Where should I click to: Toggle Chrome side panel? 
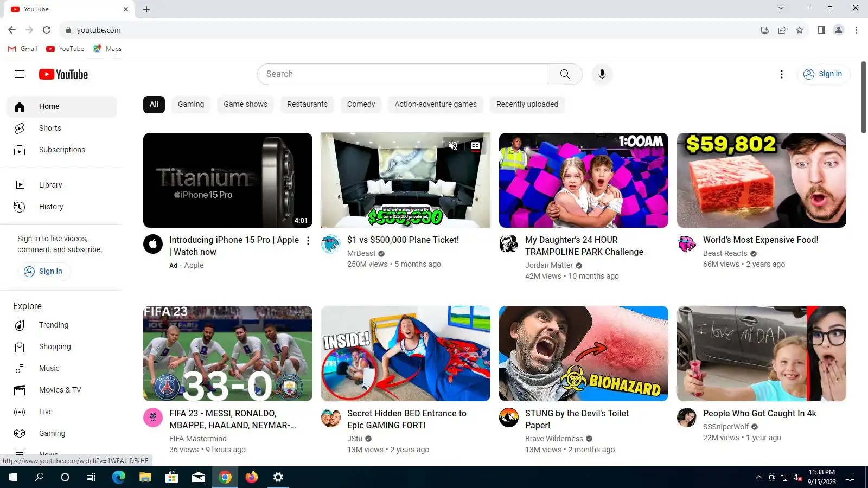coord(821,30)
